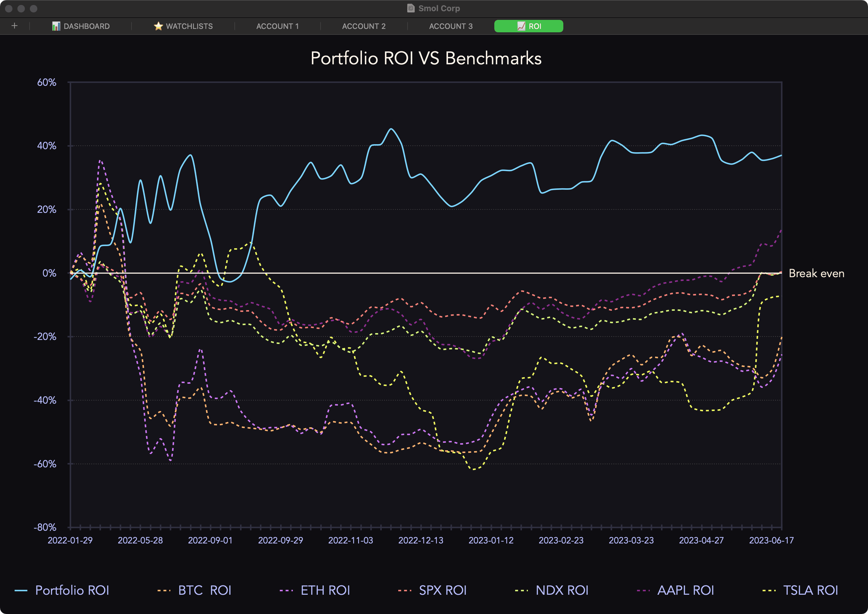Click the chart title Portfolio ROI VS Benchmarks

pyautogui.click(x=426, y=58)
